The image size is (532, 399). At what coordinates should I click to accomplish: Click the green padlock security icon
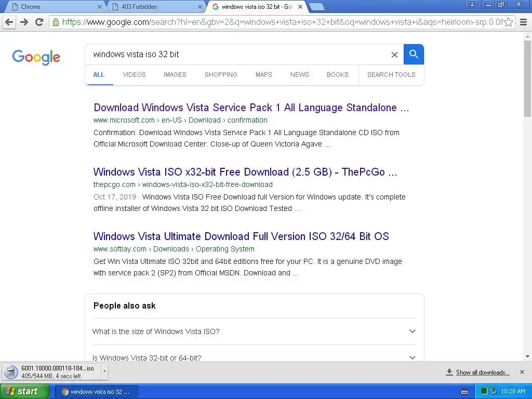coord(56,22)
